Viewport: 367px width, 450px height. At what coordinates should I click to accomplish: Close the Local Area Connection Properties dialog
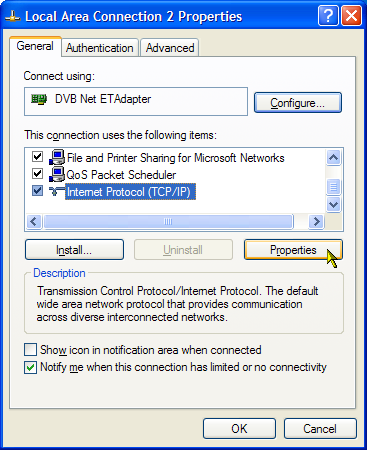point(351,16)
